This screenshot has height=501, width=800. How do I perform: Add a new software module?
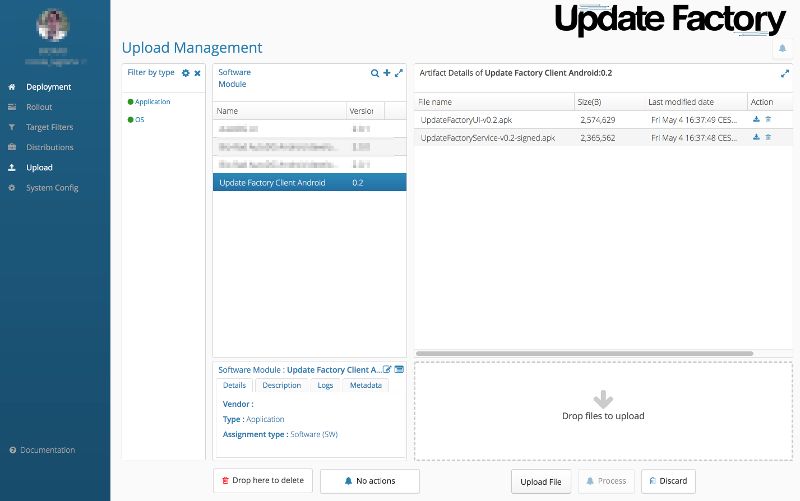387,73
